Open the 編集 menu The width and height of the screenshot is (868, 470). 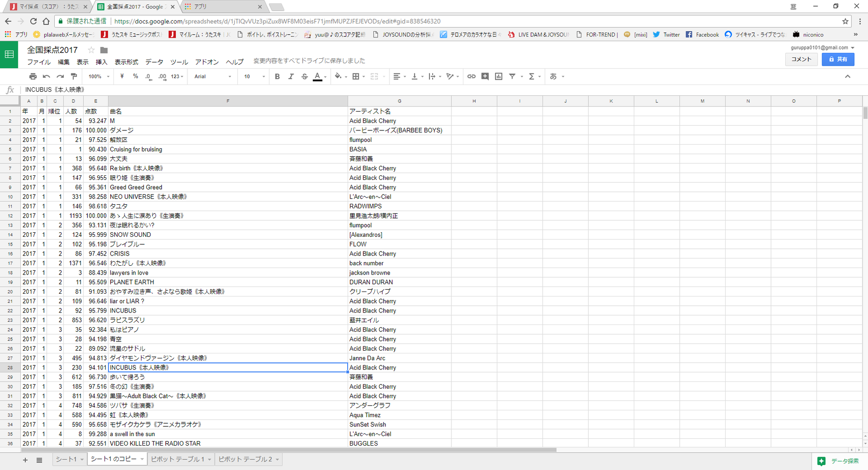coord(63,62)
